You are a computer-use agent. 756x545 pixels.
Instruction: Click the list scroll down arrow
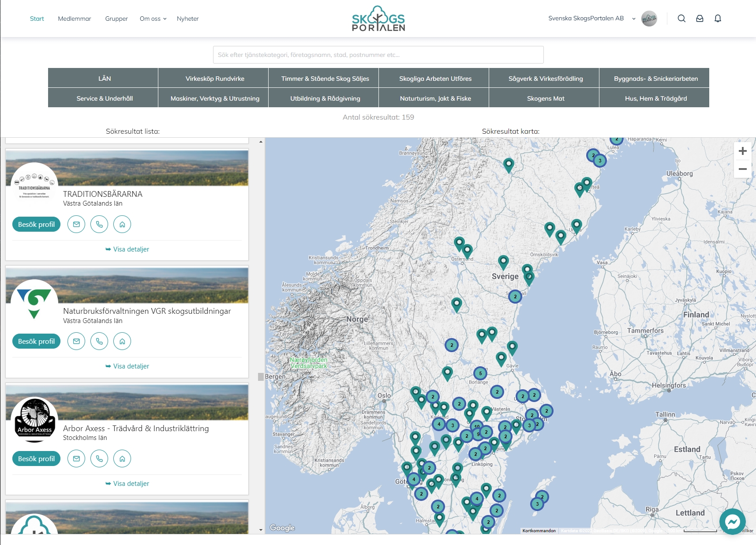(261, 530)
